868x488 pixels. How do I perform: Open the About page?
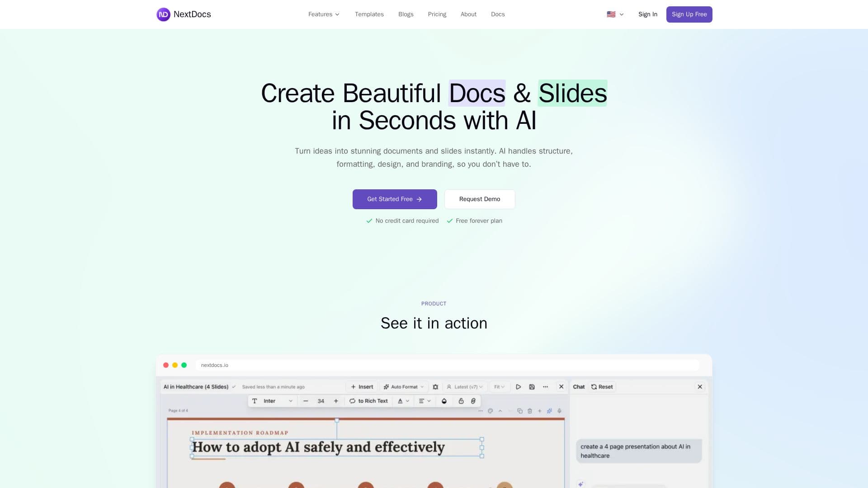click(468, 14)
